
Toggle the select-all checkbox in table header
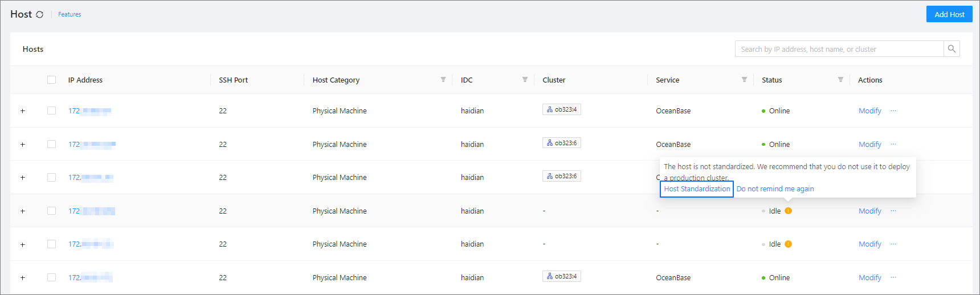52,80
